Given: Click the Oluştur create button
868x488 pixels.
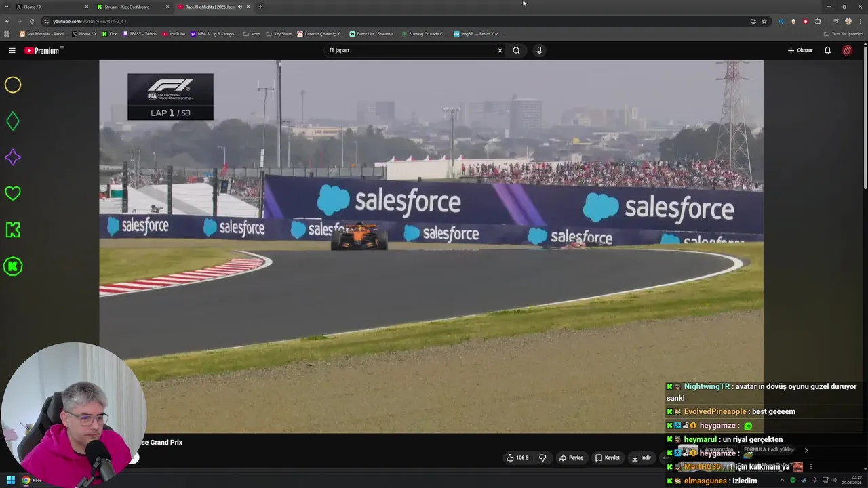Looking at the screenshot, I should 800,50.
